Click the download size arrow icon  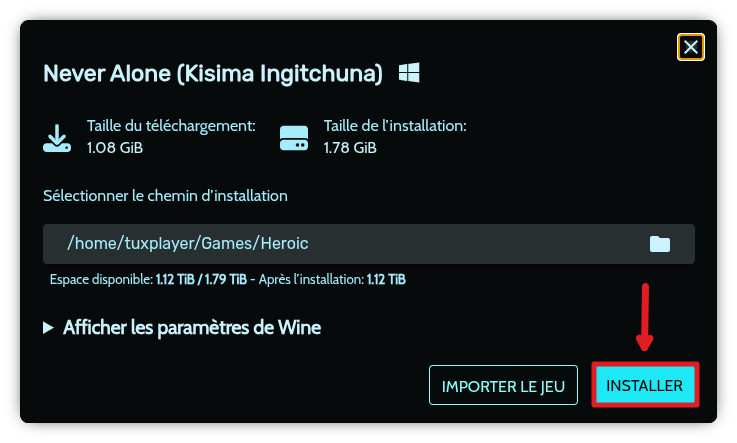coord(57,137)
